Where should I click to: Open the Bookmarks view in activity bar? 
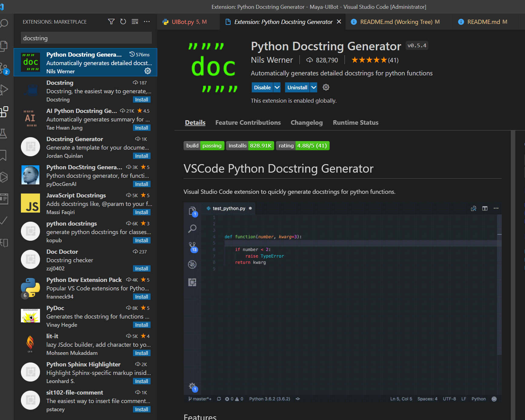pyautogui.click(x=4, y=155)
